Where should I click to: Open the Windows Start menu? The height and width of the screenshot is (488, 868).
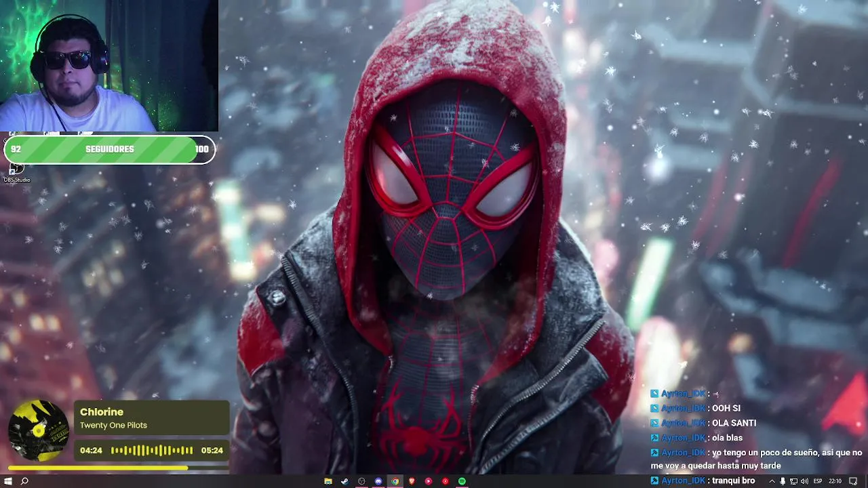coord(8,481)
